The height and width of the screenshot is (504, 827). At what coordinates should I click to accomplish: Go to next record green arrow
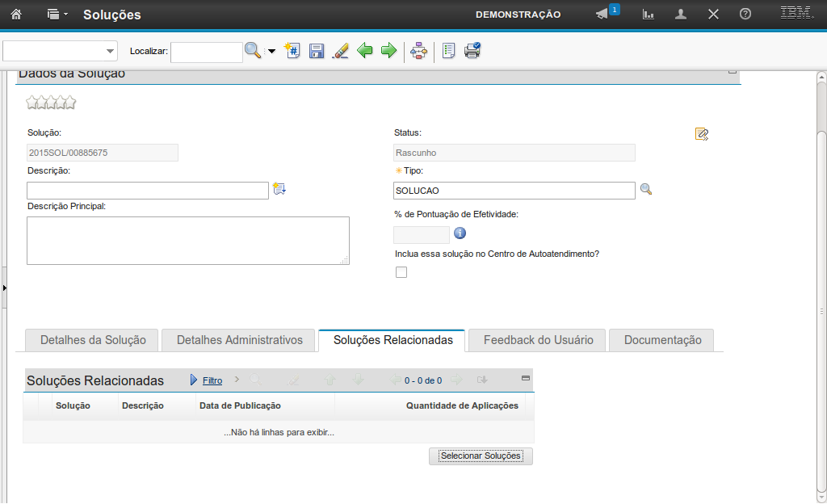pos(389,51)
